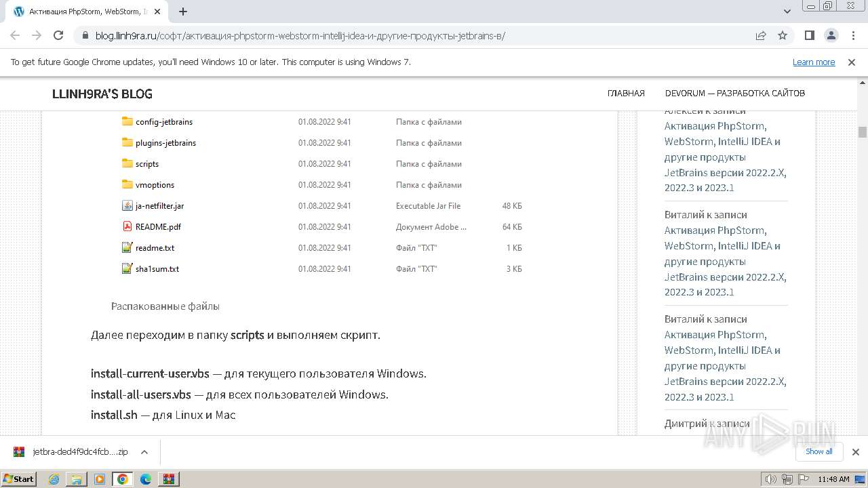Viewport: 868px width, 488px height.
Task: Click the 48 КБ size value
Action: [x=512, y=206]
